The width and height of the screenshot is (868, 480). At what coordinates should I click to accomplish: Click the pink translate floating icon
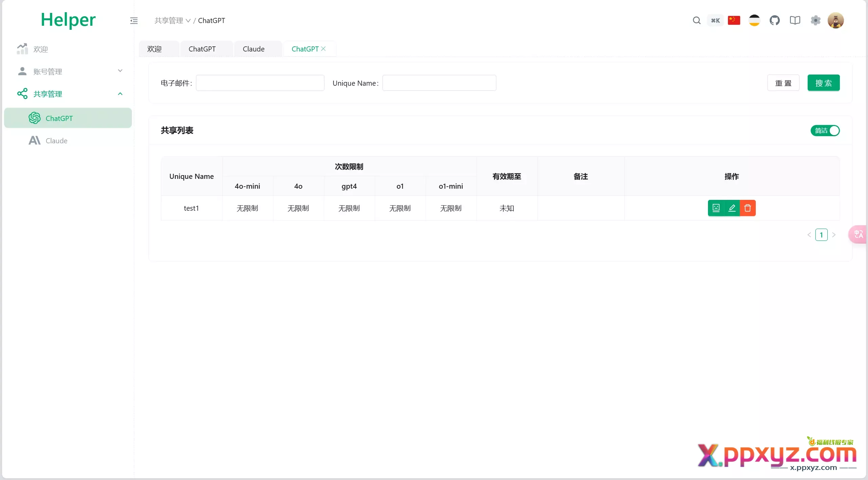point(859,234)
